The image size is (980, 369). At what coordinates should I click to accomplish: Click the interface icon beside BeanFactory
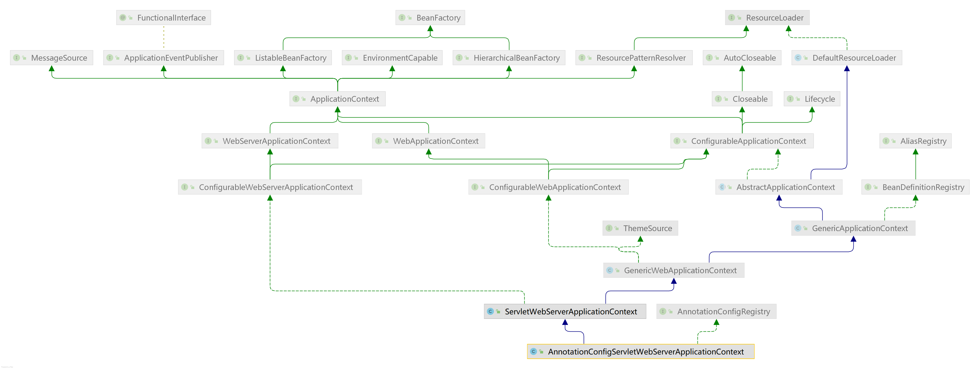[x=402, y=18]
